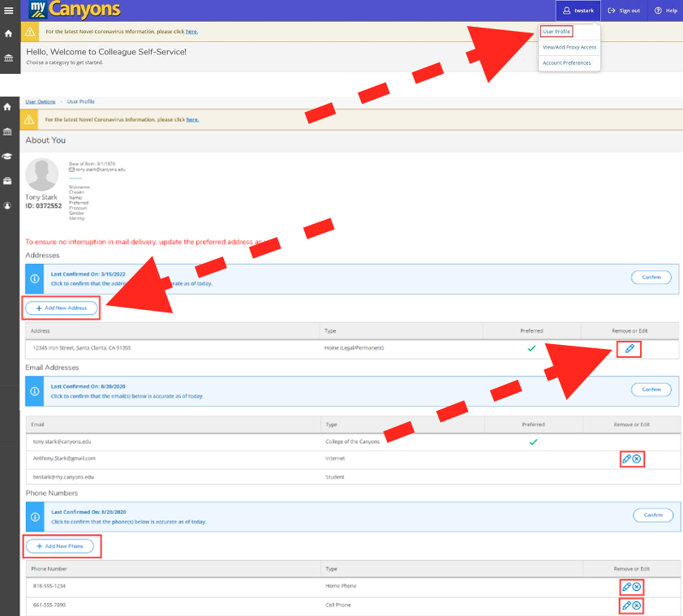Screen dimensions: 683x616
Task: Open the briefcase employee sidebar icon
Action: 7,181
